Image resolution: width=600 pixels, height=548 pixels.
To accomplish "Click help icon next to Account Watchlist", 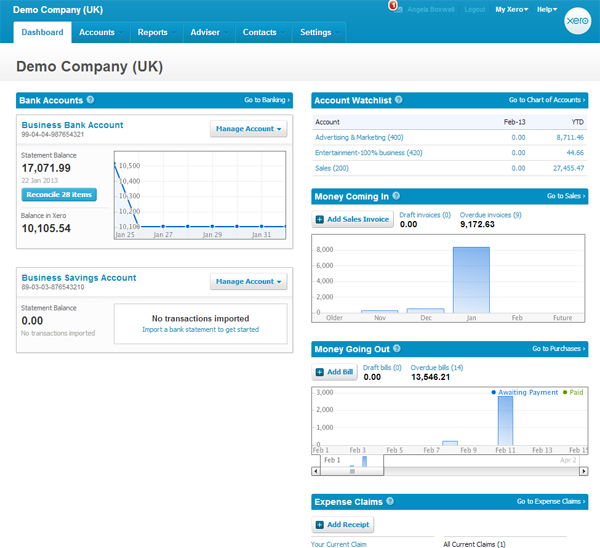I will (x=399, y=100).
